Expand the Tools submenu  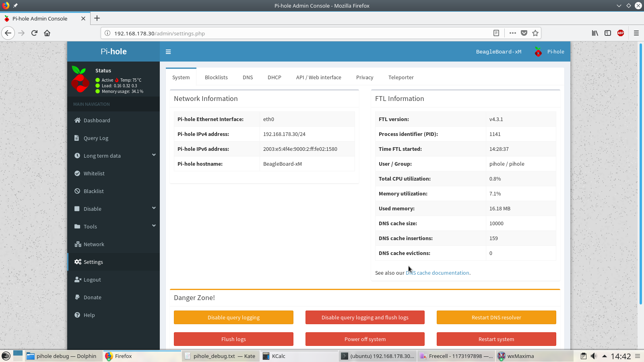114,226
